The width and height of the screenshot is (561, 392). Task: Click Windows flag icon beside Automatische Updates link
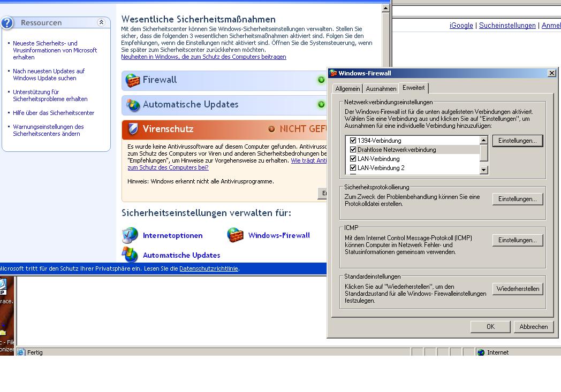130,255
